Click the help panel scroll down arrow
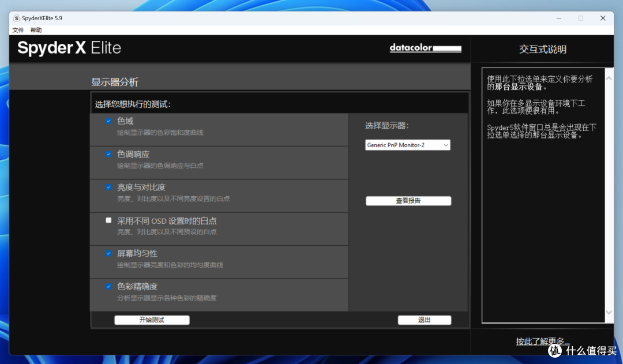Viewport: 623px width, 364px height. [x=609, y=312]
